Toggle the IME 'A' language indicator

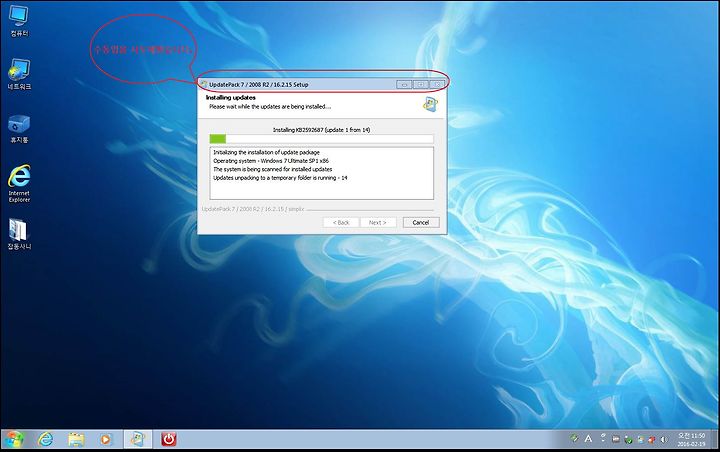588,439
